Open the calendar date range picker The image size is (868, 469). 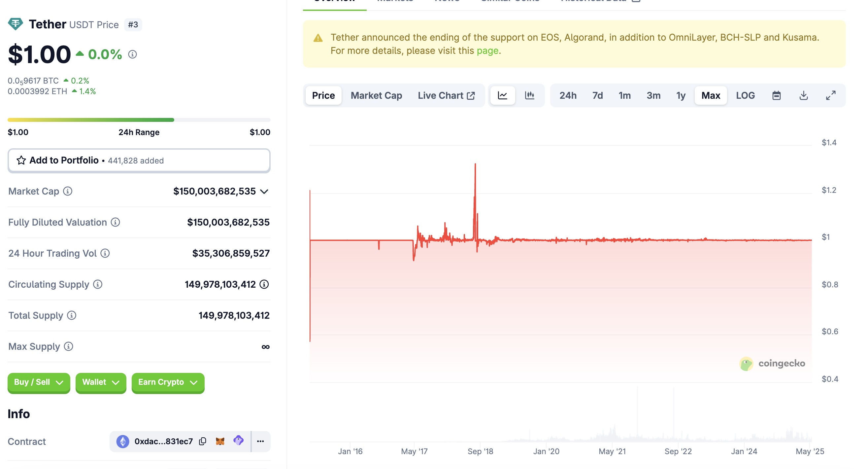[776, 95]
